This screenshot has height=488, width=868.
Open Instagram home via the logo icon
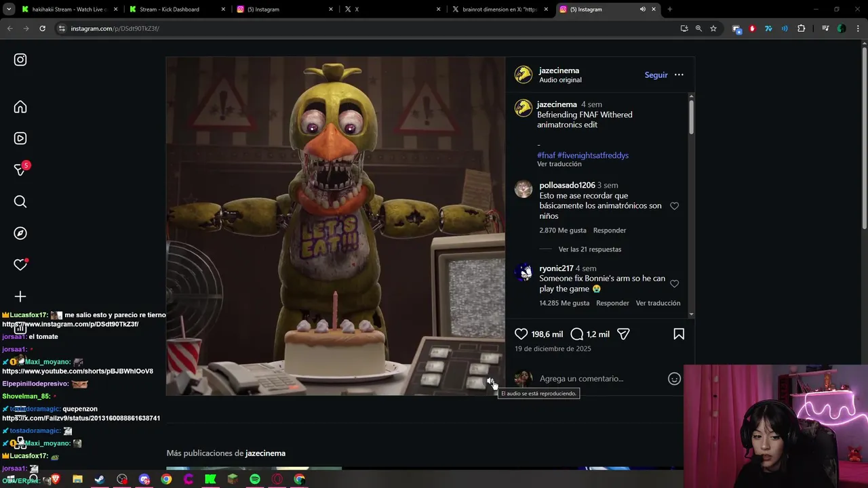tap(20, 60)
